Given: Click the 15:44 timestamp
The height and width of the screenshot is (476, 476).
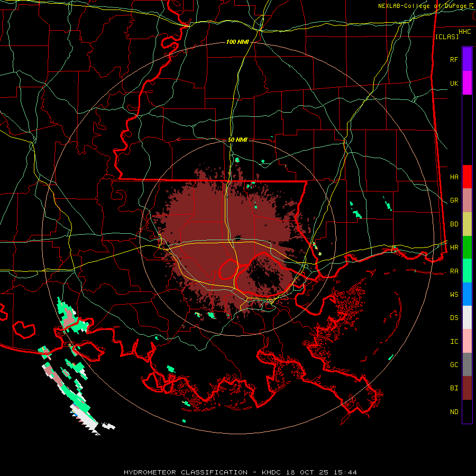Looking at the screenshot, I should point(346,472).
